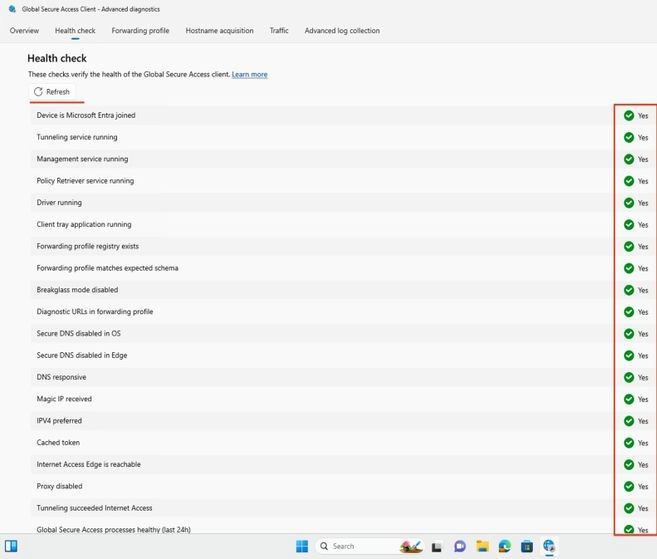Select the 'Breakglass mode disabled' text
Viewport: 657px width, 559px height.
pos(78,290)
